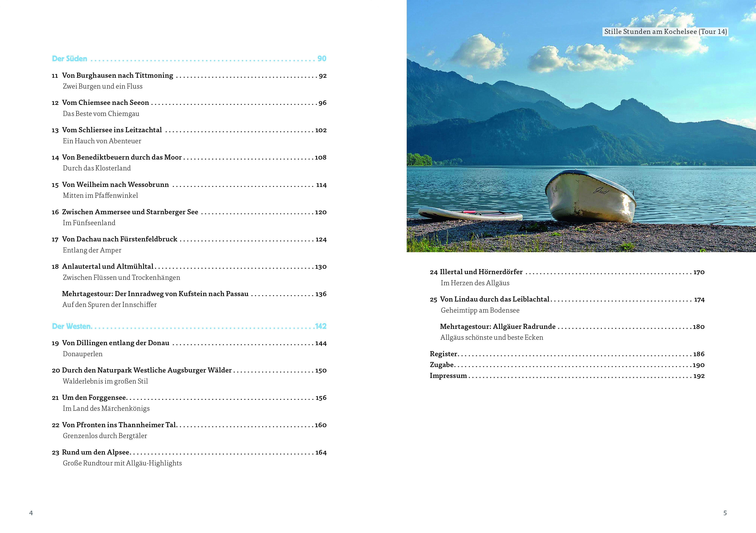The image size is (756, 533).
Task: Open 'Zwischen Ammersee und Starnberger See'
Action: coord(130,212)
